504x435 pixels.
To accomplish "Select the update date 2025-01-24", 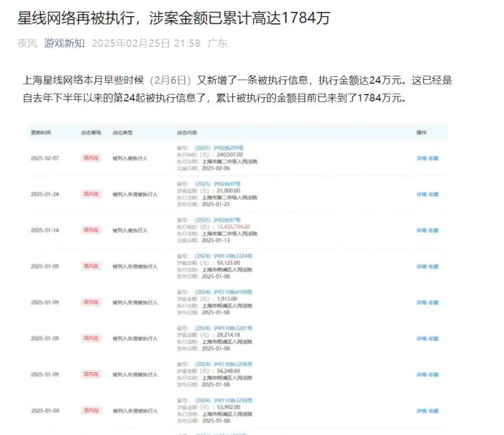I will [45, 194].
